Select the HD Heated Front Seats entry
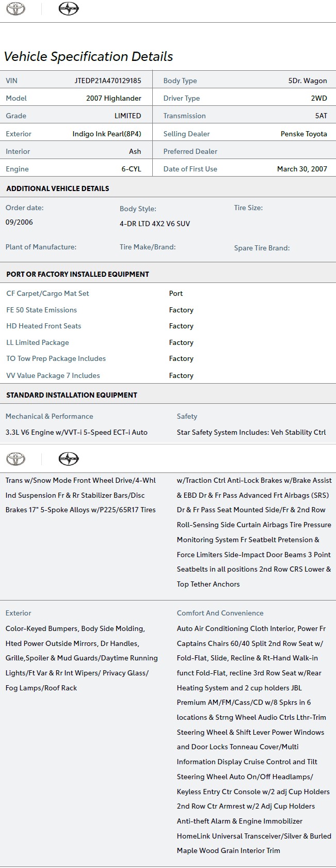Image resolution: width=336 pixels, height=868 pixels. [44, 326]
